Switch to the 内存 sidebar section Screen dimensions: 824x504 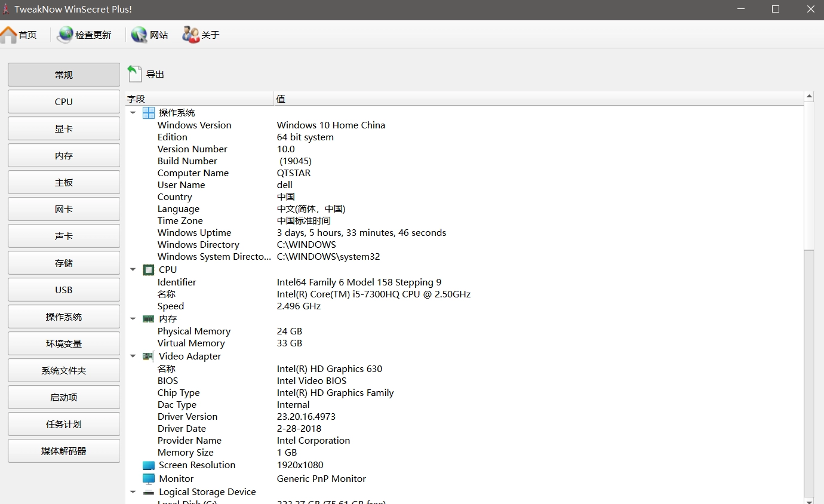pos(64,155)
